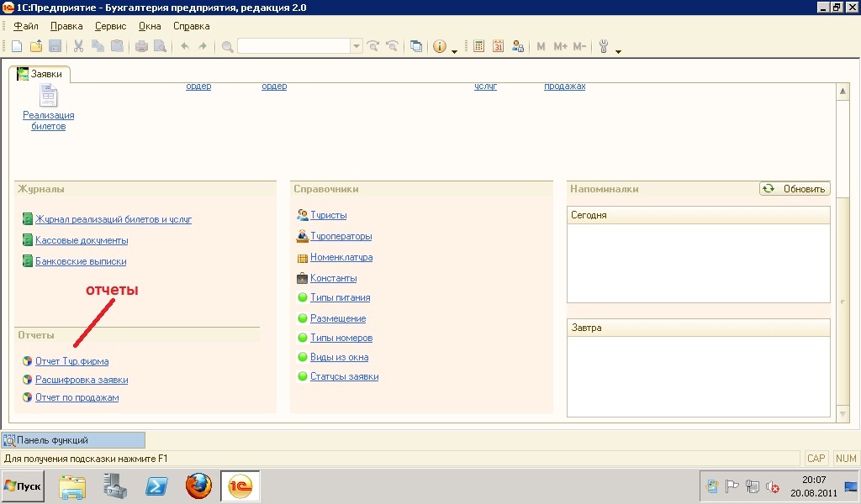Click the New document toolbar icon
The width and height of the screenshot is (861, 504).
point(17,46)
